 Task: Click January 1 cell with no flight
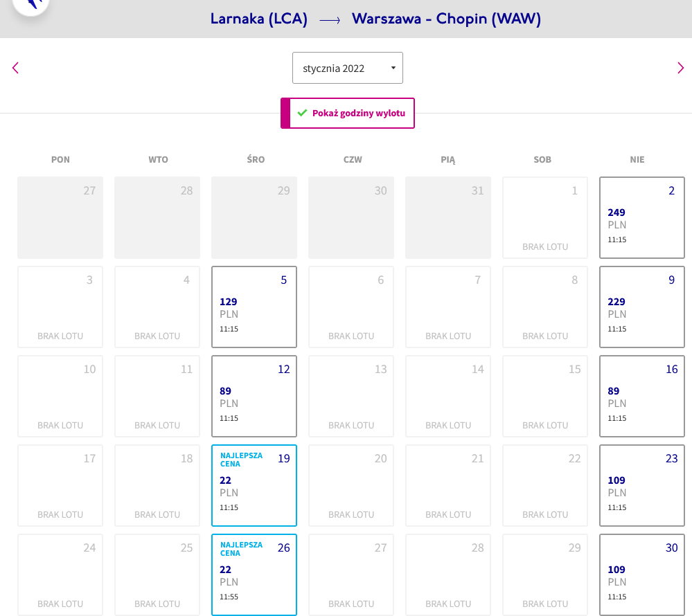(x=545, y=218)
